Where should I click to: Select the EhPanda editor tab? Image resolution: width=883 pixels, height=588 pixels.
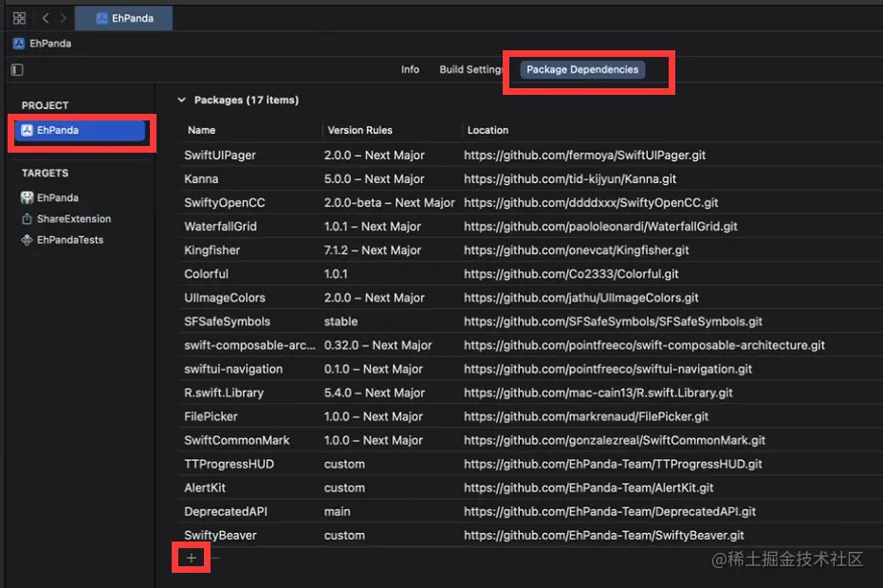pos(124,18)
